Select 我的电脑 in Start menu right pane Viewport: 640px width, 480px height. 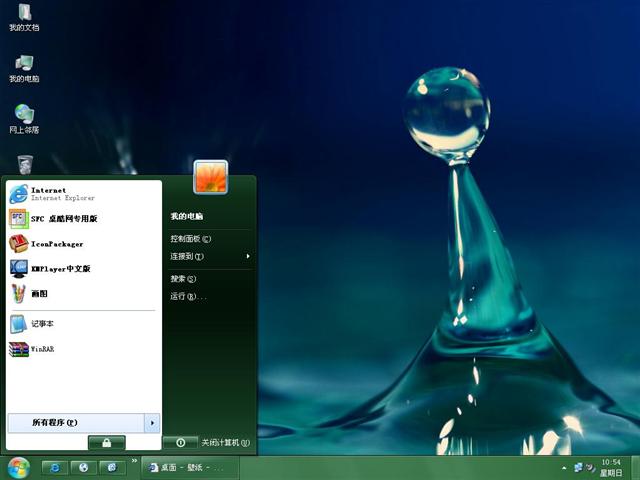pos(187,216)
